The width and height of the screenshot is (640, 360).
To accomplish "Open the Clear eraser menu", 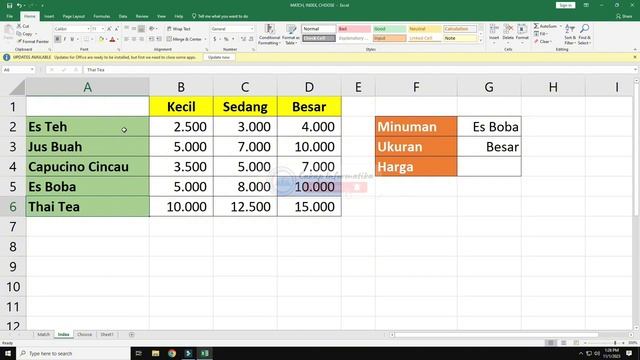I will click(x=544, y=42).
